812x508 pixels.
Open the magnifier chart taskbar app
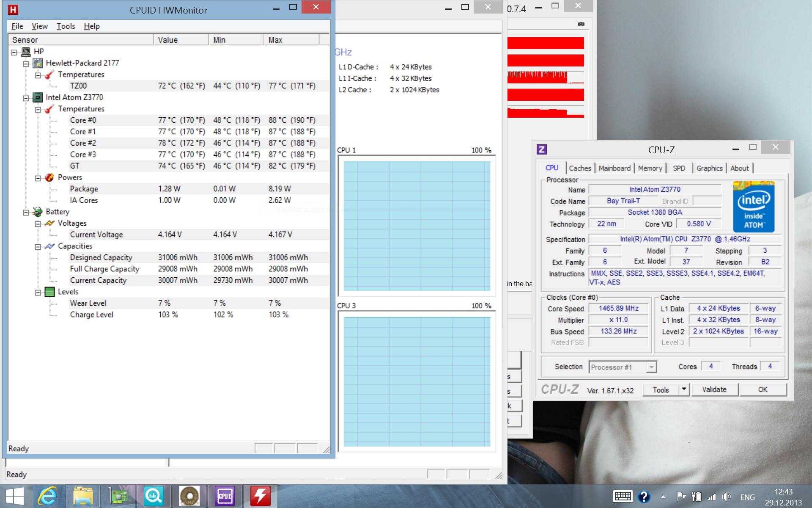[x=154, y=496]
